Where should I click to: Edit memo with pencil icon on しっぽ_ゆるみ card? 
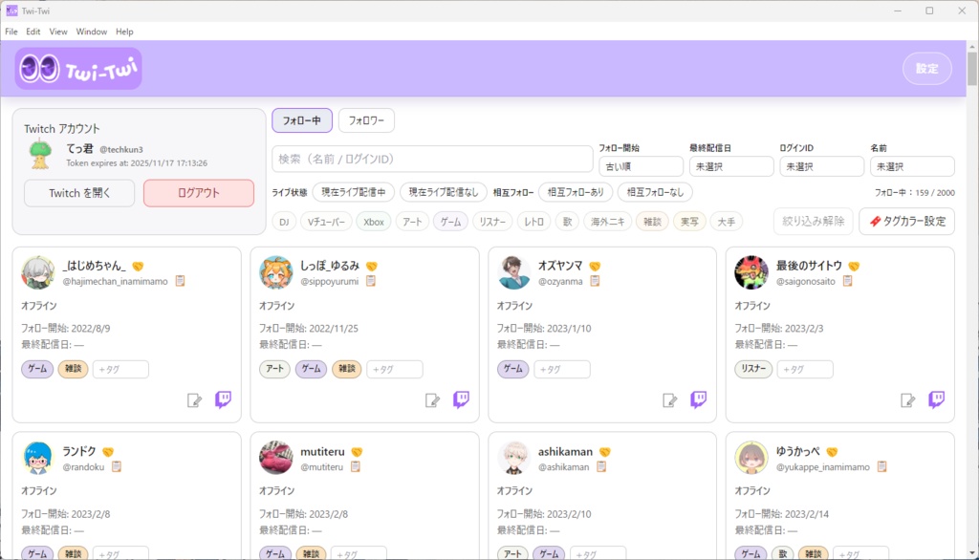(432, 399)
